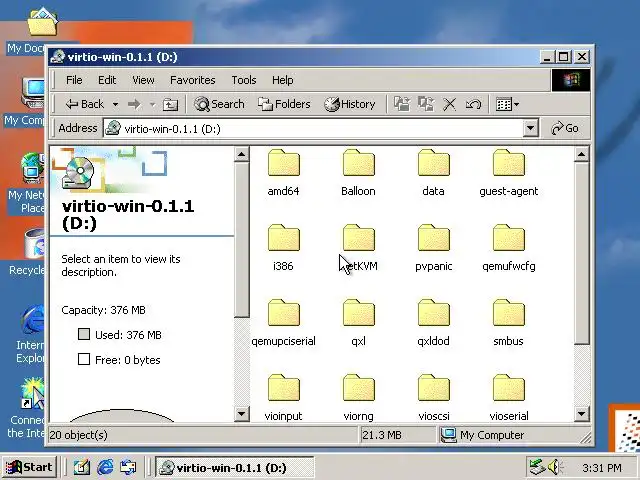Image resolution: width=640 pixels, height=480 pixels.
Task: Click the volume speaker tray icon
Action: tap(555, 467)
